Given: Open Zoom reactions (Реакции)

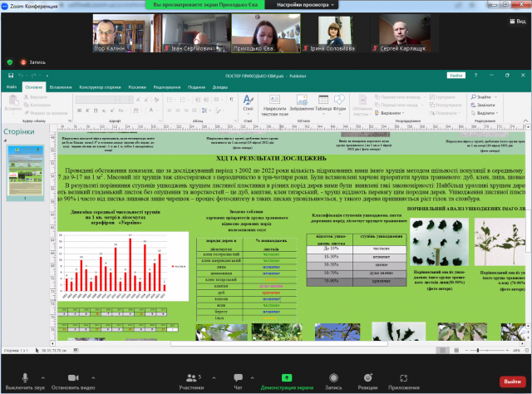Looking at the screenshot, I should coord(367,382).
